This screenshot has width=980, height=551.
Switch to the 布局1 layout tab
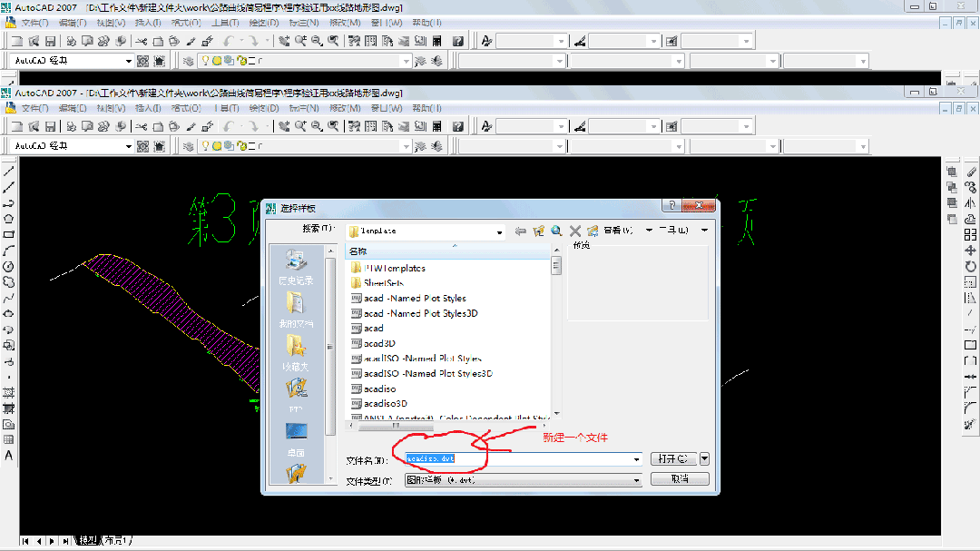tap(117, 540)
